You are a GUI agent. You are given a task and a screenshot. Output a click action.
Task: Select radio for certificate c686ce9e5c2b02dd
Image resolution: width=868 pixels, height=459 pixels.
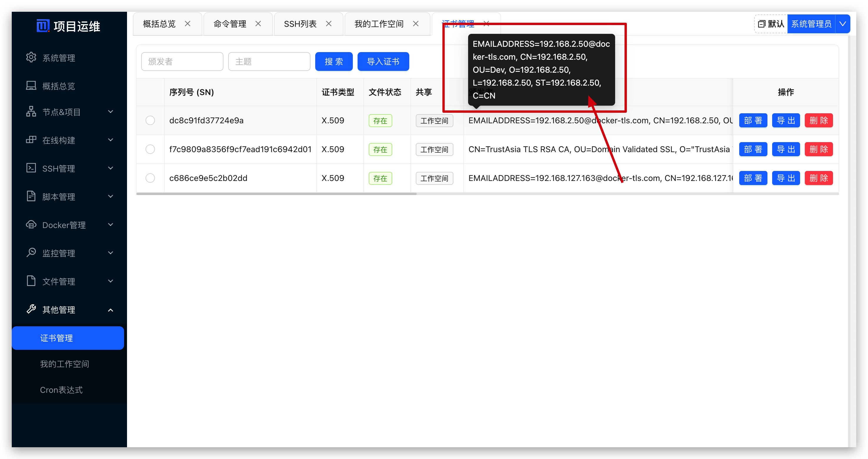point(150,178)
